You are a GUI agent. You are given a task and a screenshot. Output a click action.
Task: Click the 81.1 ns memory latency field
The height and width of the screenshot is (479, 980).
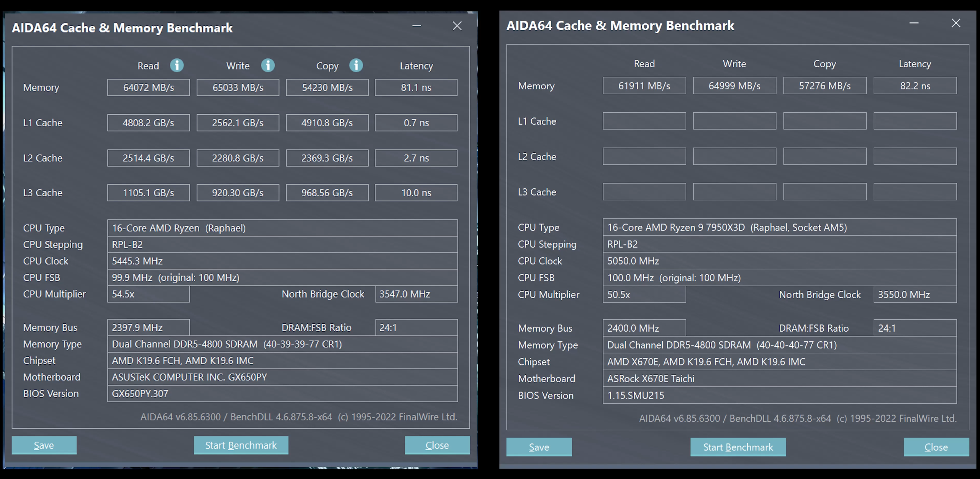click(x=416, y=88)
